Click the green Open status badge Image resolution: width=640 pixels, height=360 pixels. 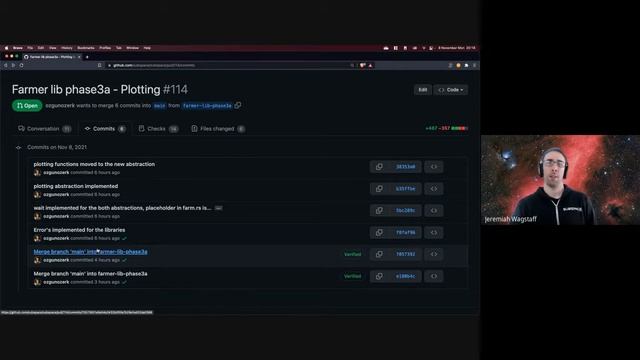click(x=27, y=106)
